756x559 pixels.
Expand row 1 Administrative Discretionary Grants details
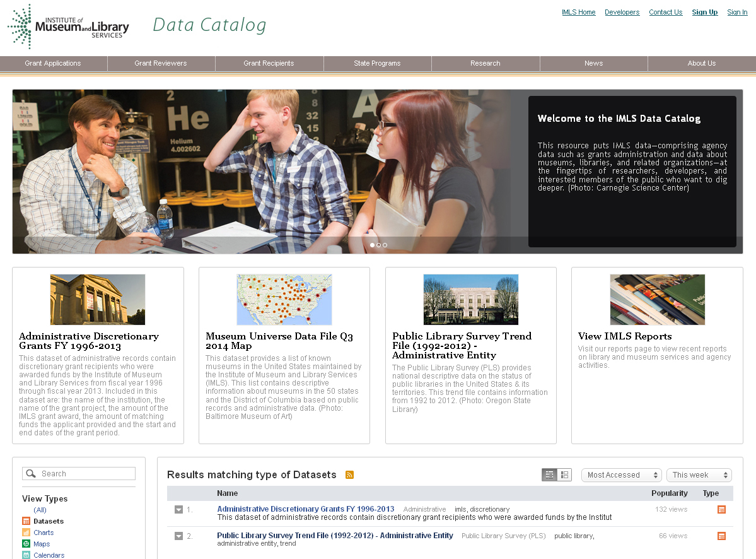point(178,510)
